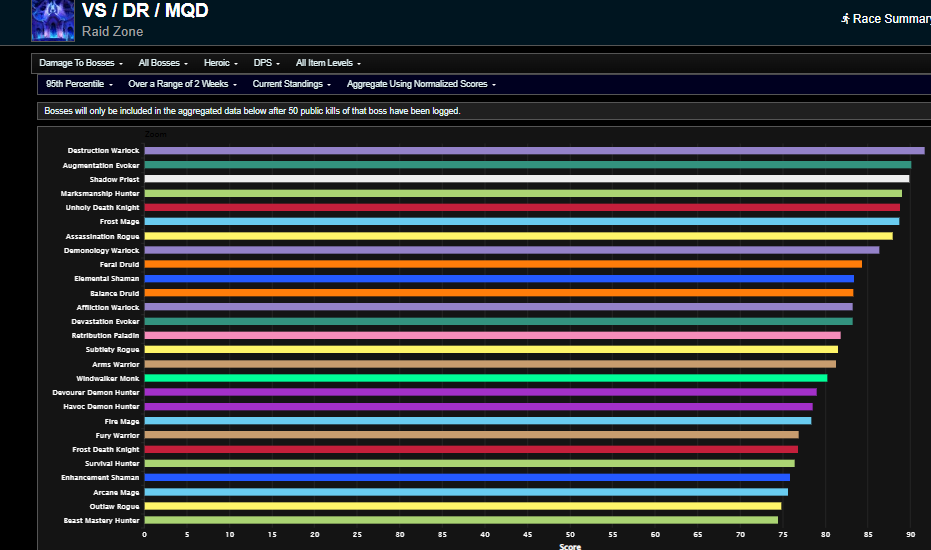Viewport: 931px width, 550px height.
Task: Open the 95th Percentile dropdown
Action: coord(80,84)
